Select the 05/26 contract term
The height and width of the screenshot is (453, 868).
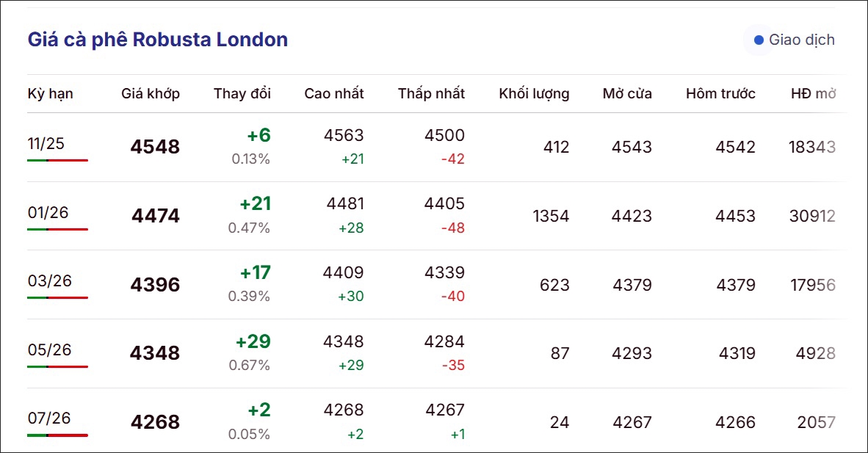click(49, 349)
